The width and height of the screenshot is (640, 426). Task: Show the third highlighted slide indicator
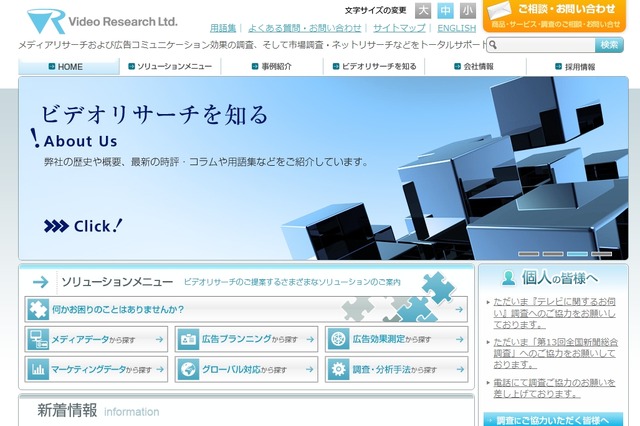tap(578, 254)
